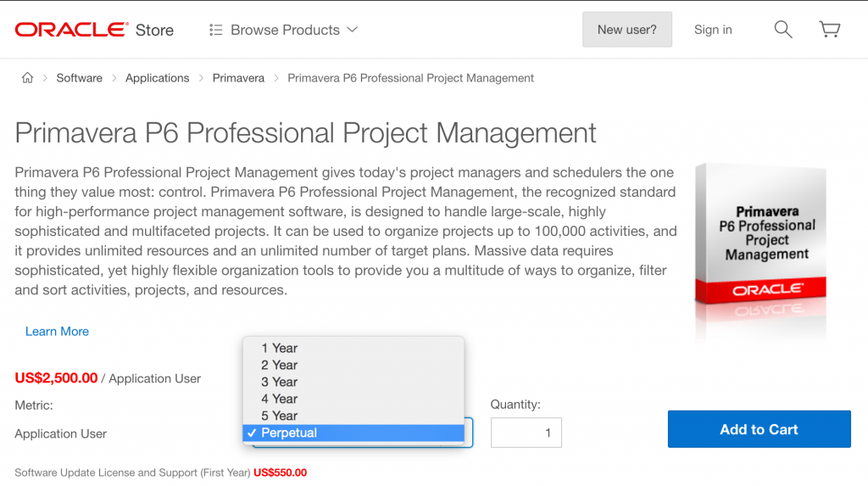
Task: Click the current page breadcrumb text
Action: pyautogui.click(x=411, y=78)
